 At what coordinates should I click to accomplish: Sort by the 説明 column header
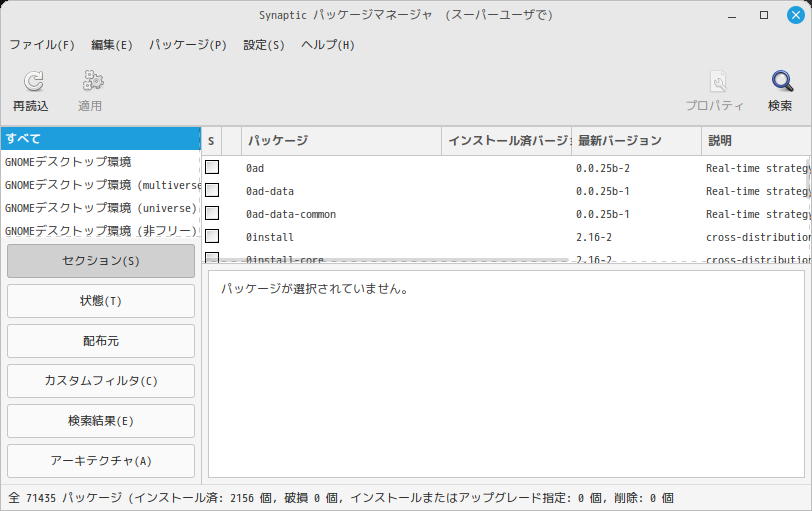(x=756, y=141)
